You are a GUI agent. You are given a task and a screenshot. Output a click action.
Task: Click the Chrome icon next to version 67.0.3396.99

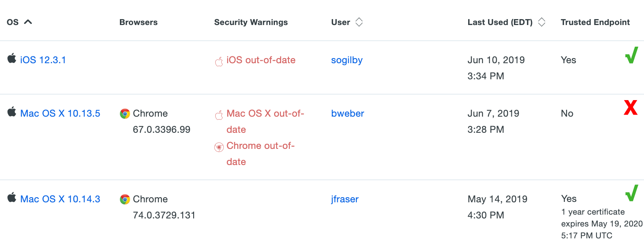(x=125, y=114)
